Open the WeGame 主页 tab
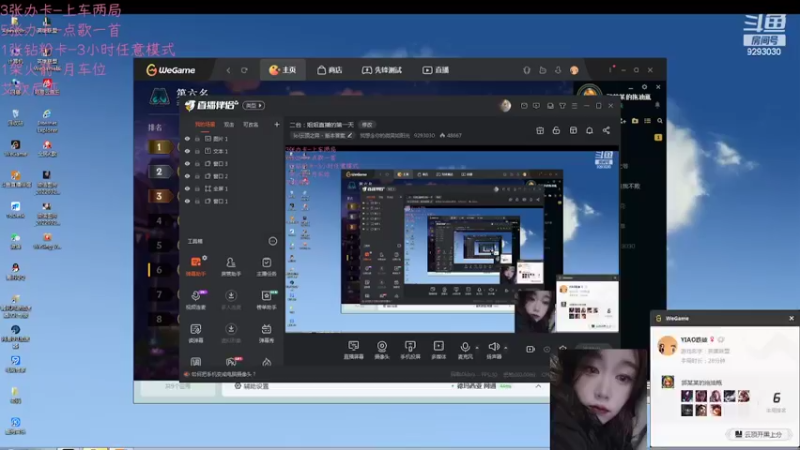Viewport: 800px width, 450px height. 283,70
